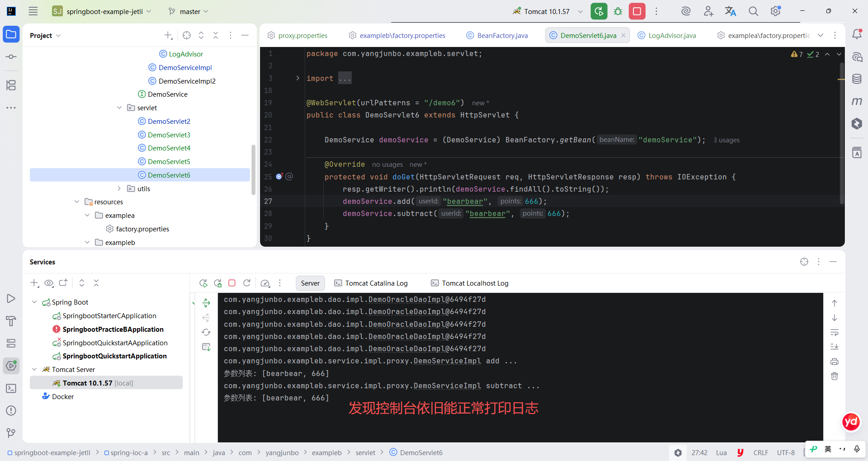Open the translation plugin icon
The height and width of the screenshot is (461, 868).
[x=731, y=11]
